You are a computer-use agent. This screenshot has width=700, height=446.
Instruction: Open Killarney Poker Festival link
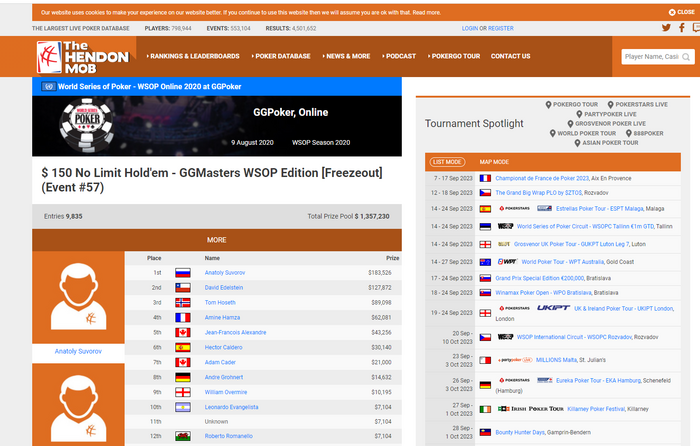[x=596, y=409]
